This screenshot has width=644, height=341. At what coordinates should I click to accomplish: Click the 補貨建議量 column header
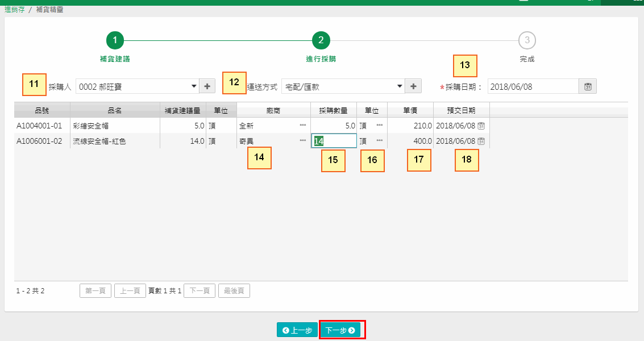pos(183,110)
